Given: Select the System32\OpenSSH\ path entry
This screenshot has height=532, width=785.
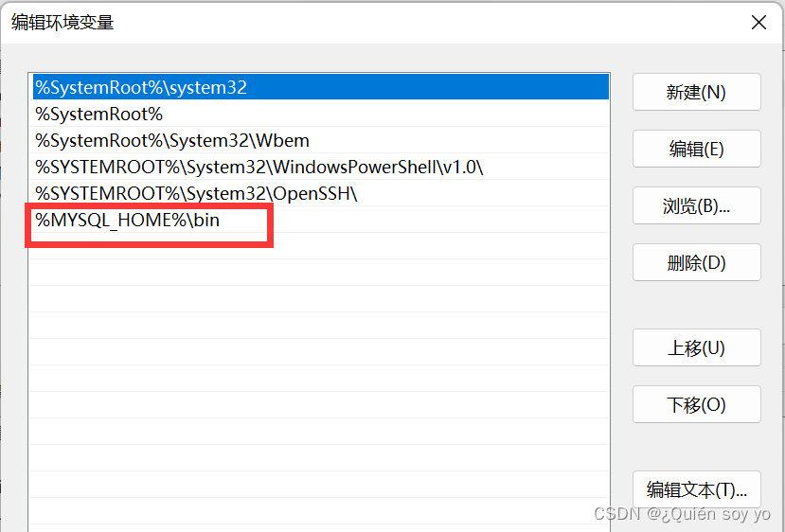Looking at the screenshot, I should (x=321, y=194).
